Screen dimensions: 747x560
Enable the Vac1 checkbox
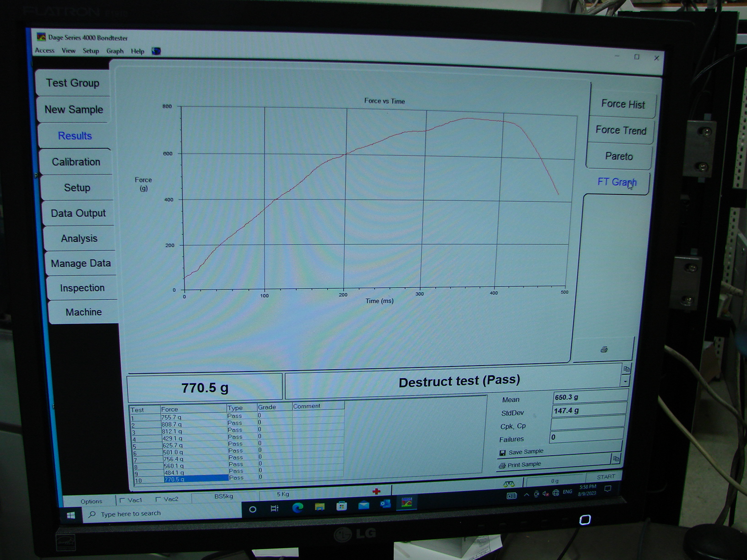point(122,500)
